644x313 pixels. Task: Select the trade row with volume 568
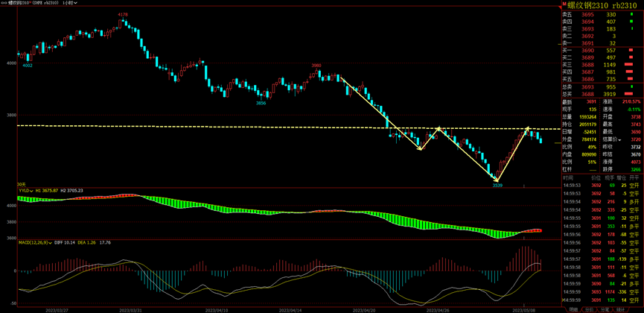coord(602,275)
